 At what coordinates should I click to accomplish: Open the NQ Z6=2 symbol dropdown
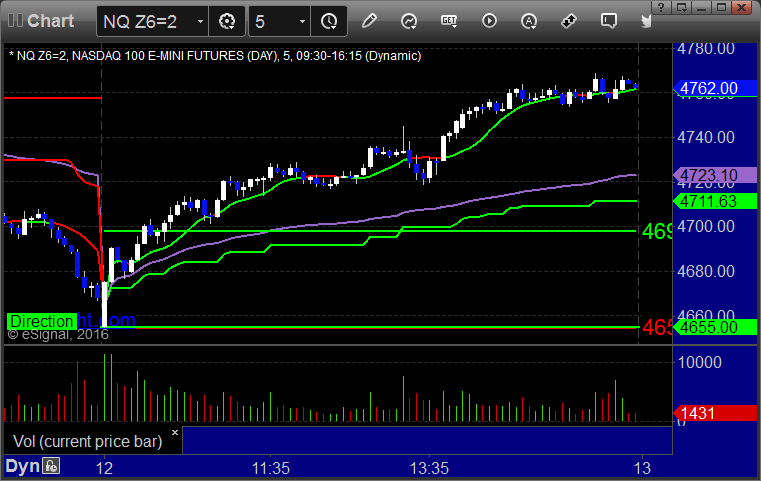(x=200, y=21)
